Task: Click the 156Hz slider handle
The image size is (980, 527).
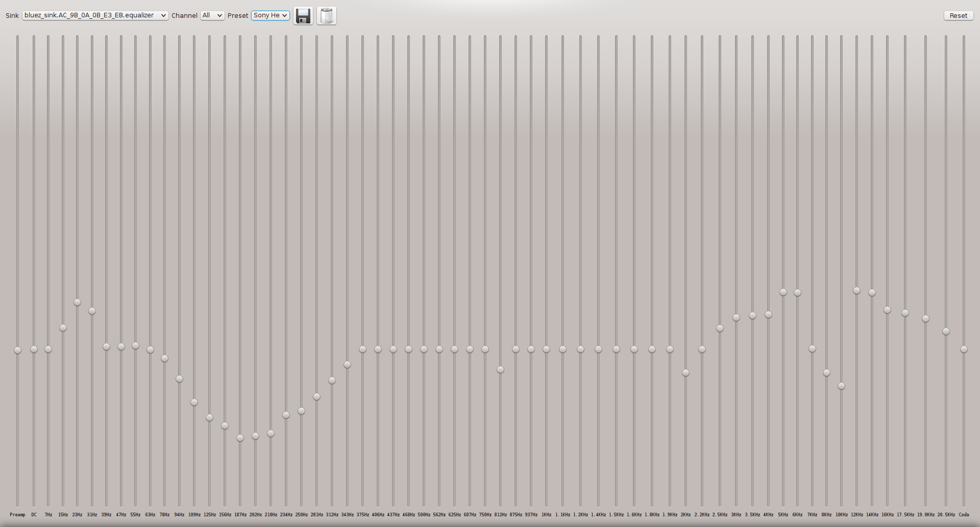Action: pos(225,425)
